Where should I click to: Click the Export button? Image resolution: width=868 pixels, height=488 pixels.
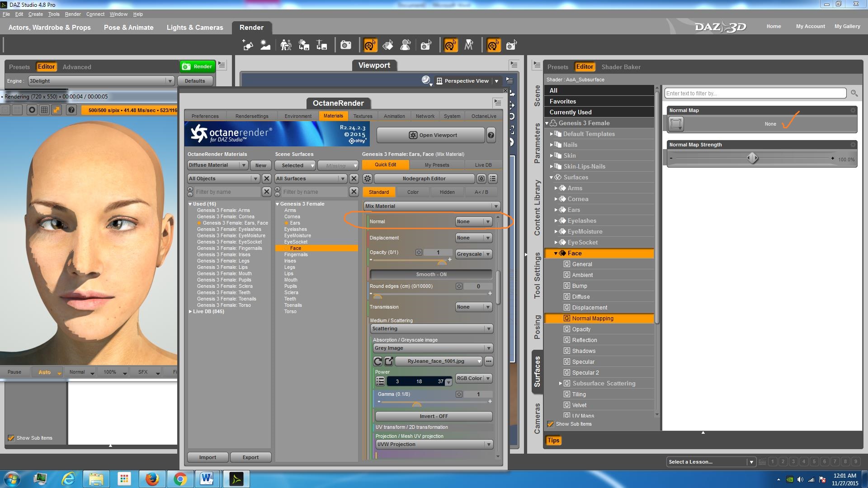point(250,457)
